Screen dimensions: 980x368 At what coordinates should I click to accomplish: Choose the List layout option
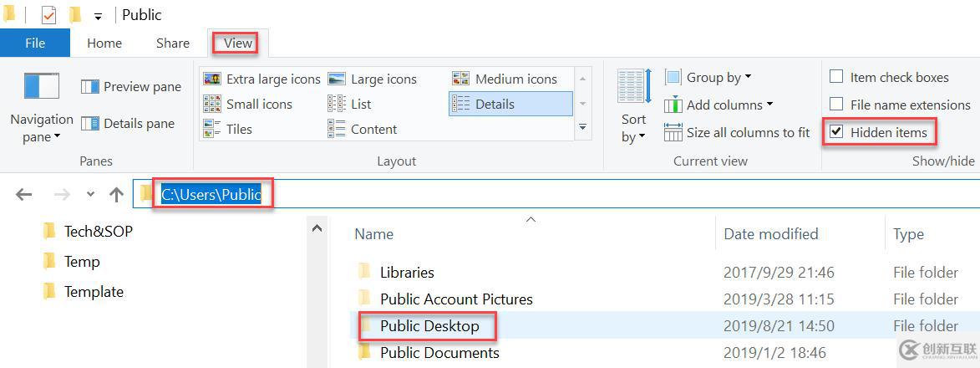click(x=361, y=104)
